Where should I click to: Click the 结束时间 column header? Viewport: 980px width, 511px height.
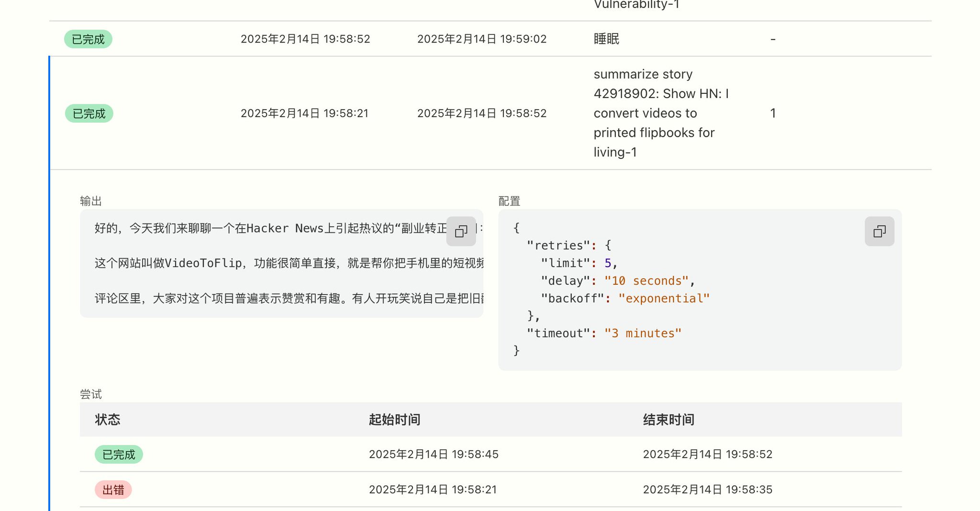(668, 420)
